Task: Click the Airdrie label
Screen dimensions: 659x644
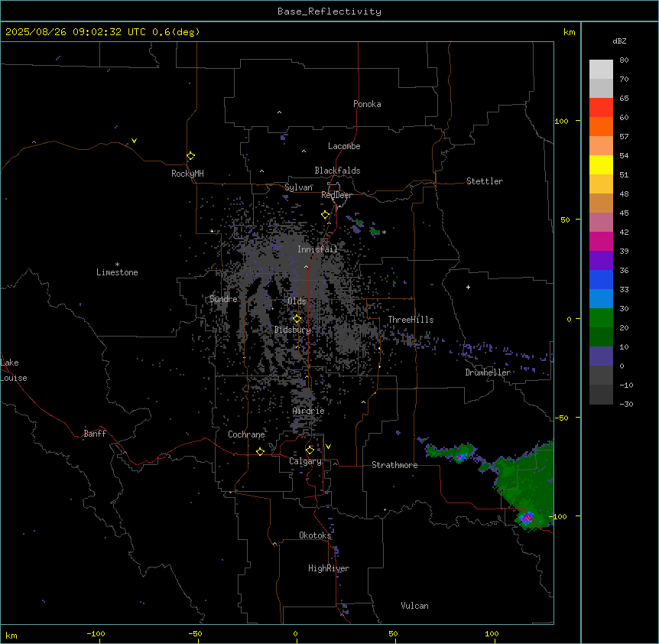Action: click(x=309, y=411)
